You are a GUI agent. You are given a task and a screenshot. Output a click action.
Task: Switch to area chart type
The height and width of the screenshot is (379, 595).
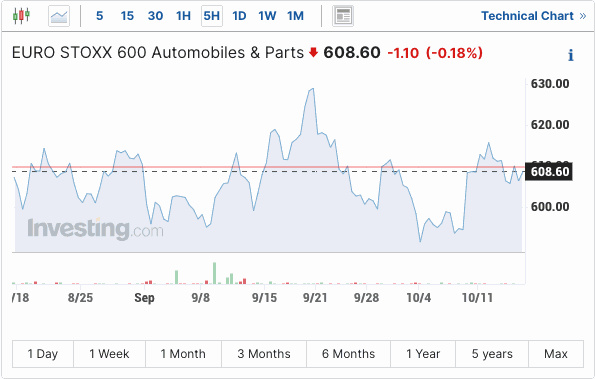click(59, 16)
